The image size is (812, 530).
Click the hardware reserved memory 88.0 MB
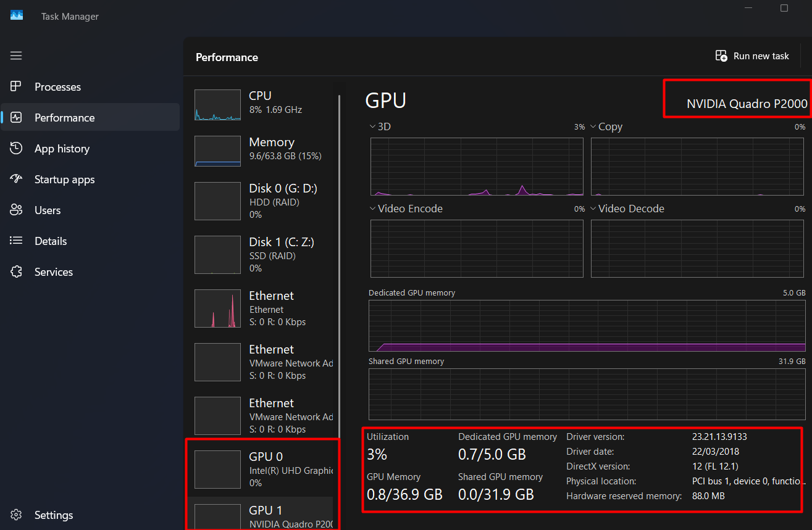pyautogui.click(x=708, y=496)
